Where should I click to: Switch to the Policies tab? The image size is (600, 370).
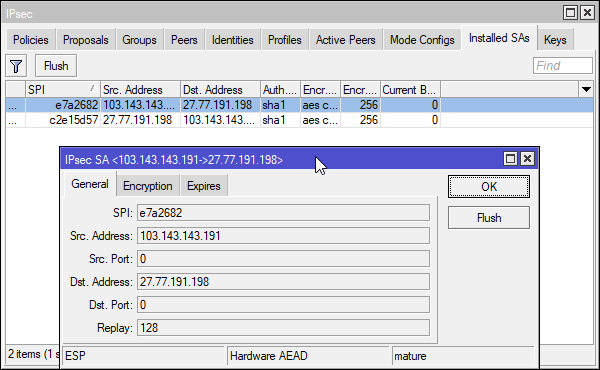(x=31, y=40)
